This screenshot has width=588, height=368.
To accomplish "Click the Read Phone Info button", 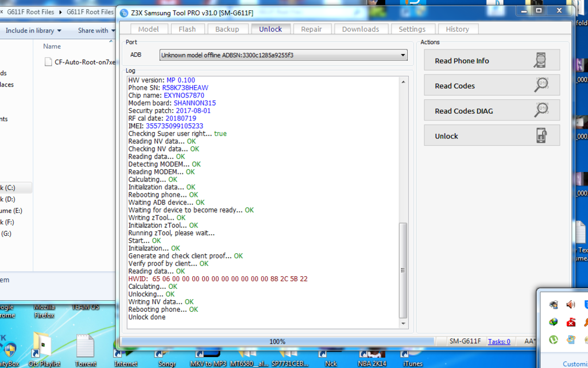I will coord(492,60).
